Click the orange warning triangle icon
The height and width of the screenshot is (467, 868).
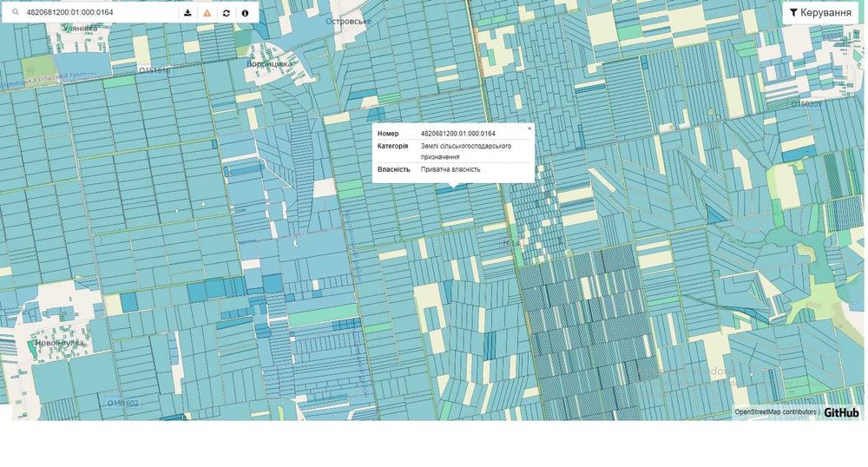(x=207, y=13)
